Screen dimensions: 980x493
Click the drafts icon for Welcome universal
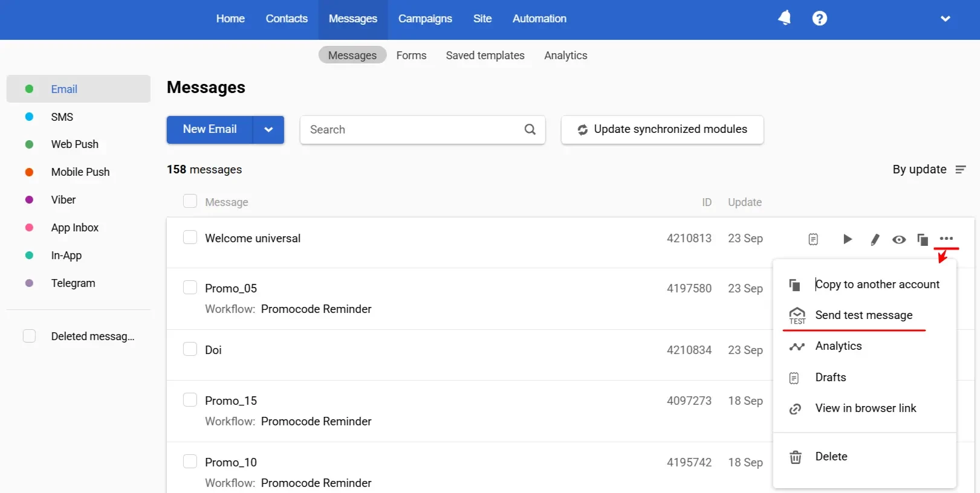point(813,239)
